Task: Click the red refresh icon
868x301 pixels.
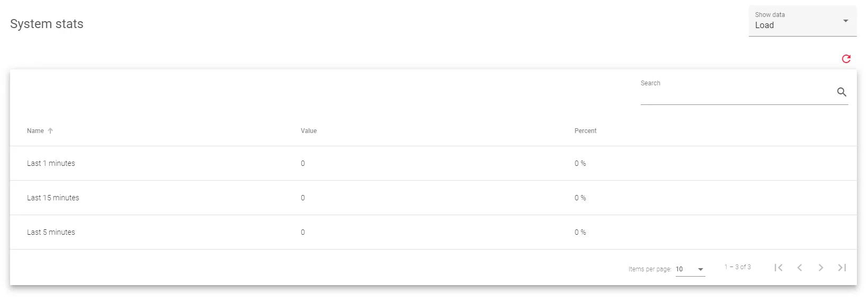Action: [846, 59]
